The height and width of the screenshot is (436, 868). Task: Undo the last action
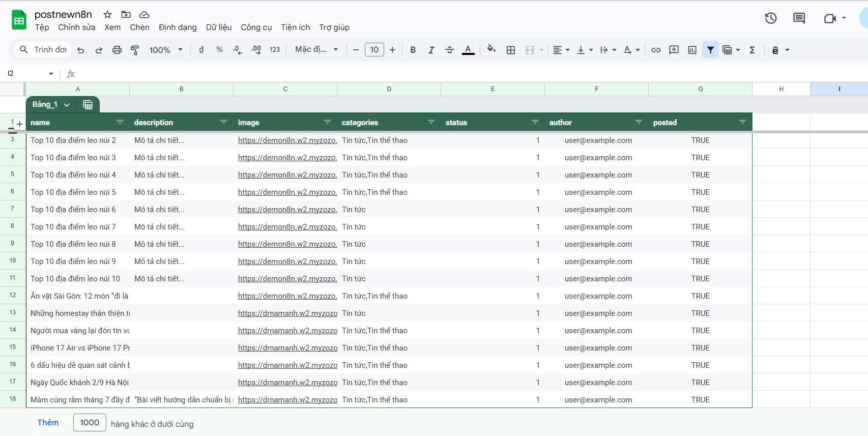[80, 50]
